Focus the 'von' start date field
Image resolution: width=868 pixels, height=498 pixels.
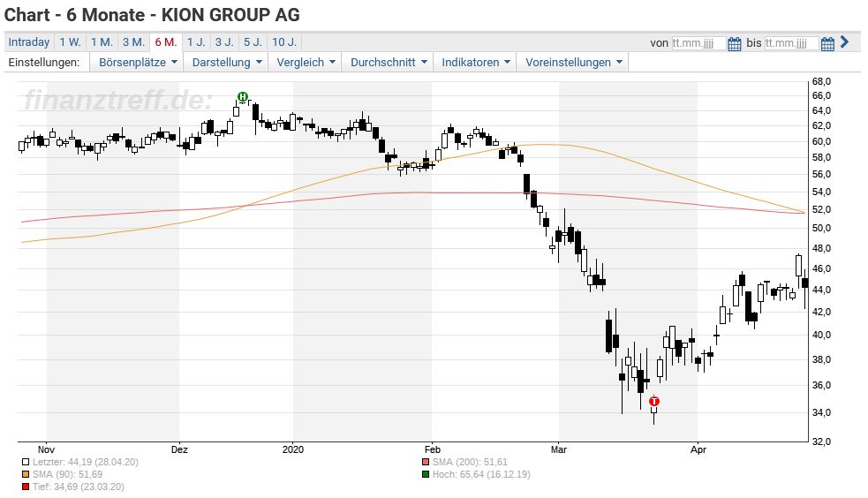(x=698, y=43)
